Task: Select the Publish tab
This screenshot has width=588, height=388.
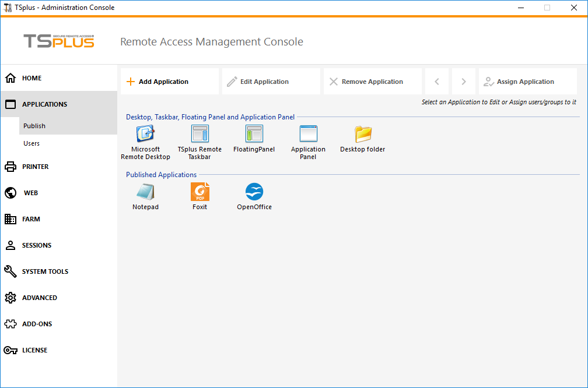Action: (34, 125)
